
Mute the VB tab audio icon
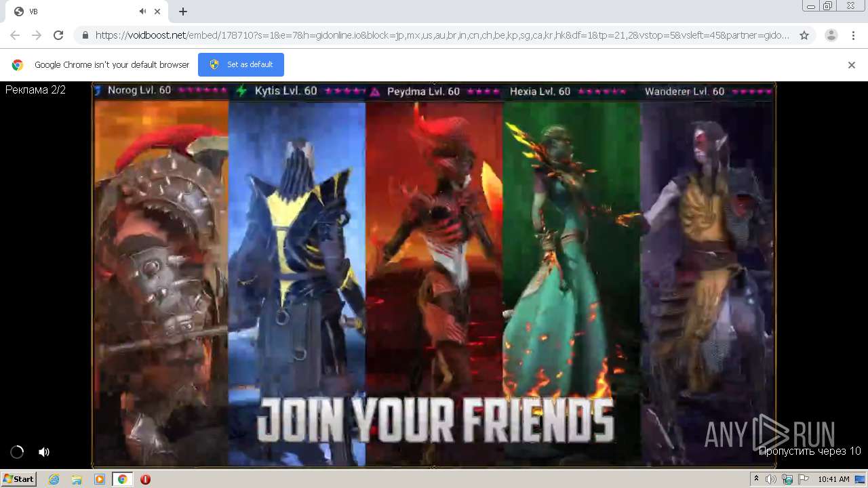[143, 12]
